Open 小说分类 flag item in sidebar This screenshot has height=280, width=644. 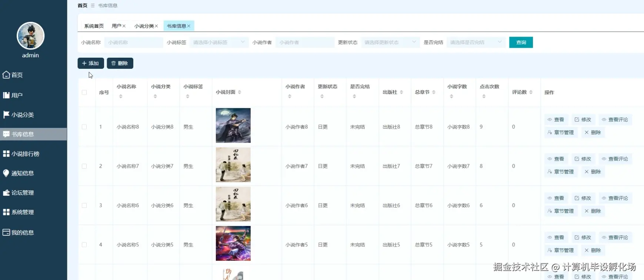tap(18, 115)
